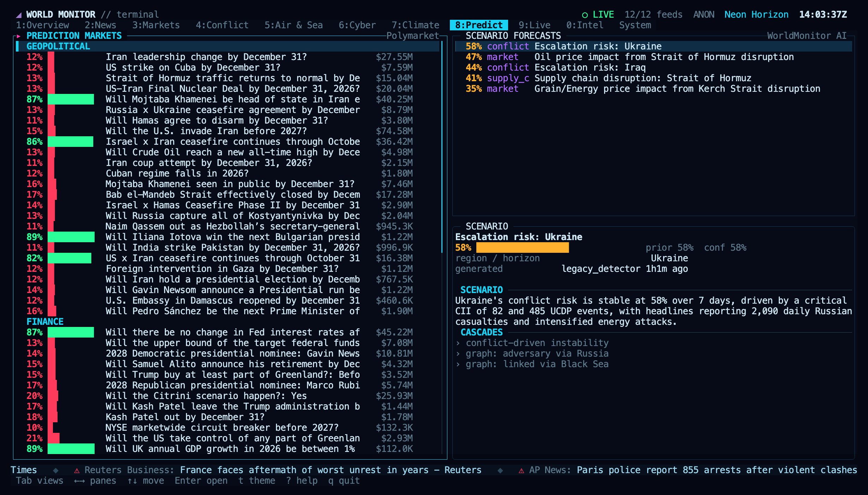The height and width of the screenshot is (495, 868).
Task: Select forecast 'Oil price impact from Strait of Hormuz'
Action: tap(653, 57)
